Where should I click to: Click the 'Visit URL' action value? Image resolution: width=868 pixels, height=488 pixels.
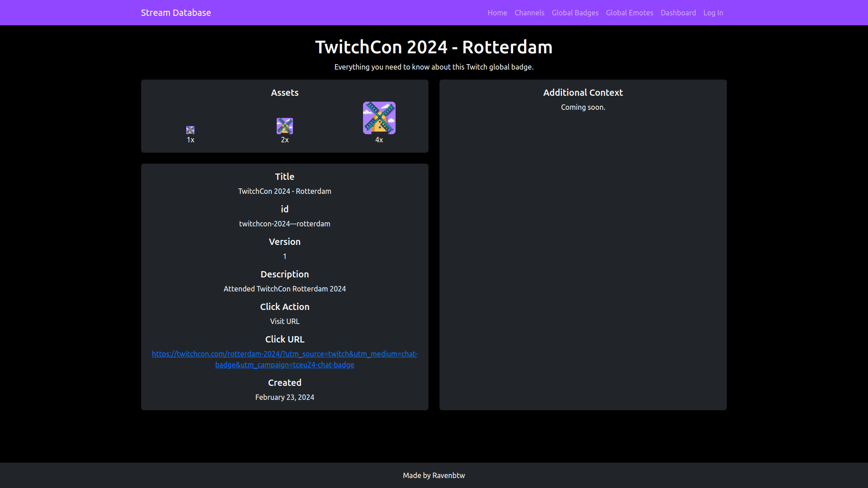coord(285,321)
